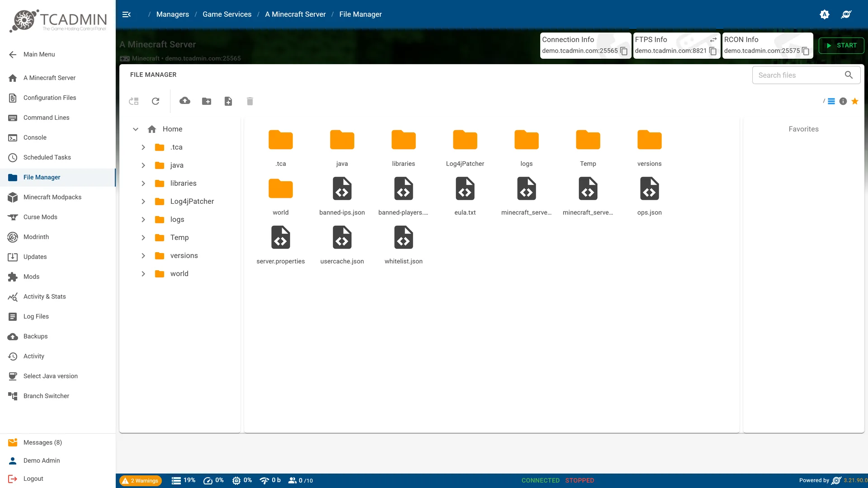Open Activity & Stats in sidebar
This screenshot has width=868, height=488.
click(58, 296)
